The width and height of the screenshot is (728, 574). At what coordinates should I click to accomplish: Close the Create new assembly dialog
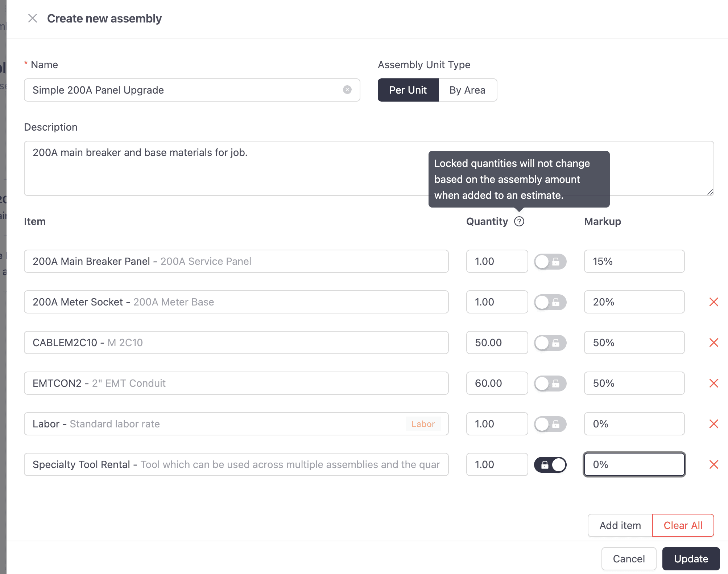33,18
